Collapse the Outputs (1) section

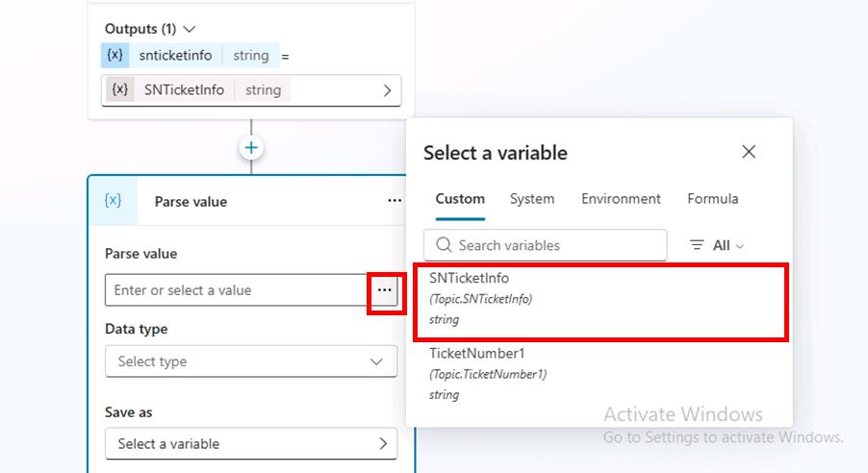click(x=189, y=29)
